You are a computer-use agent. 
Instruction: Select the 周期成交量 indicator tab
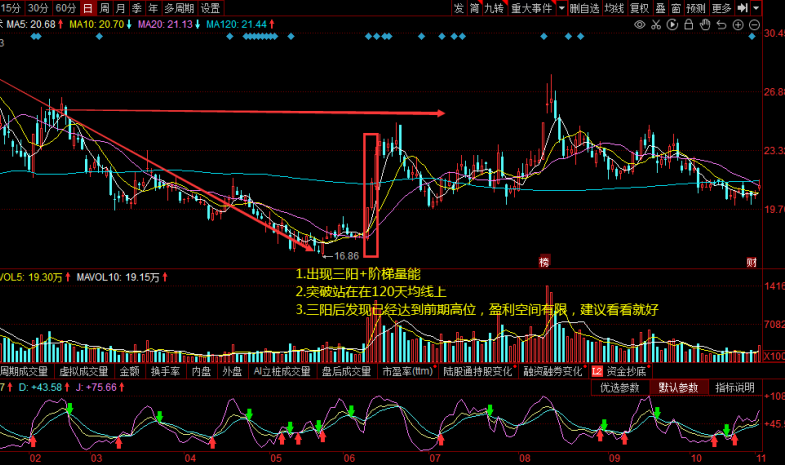tap(24, 371)
